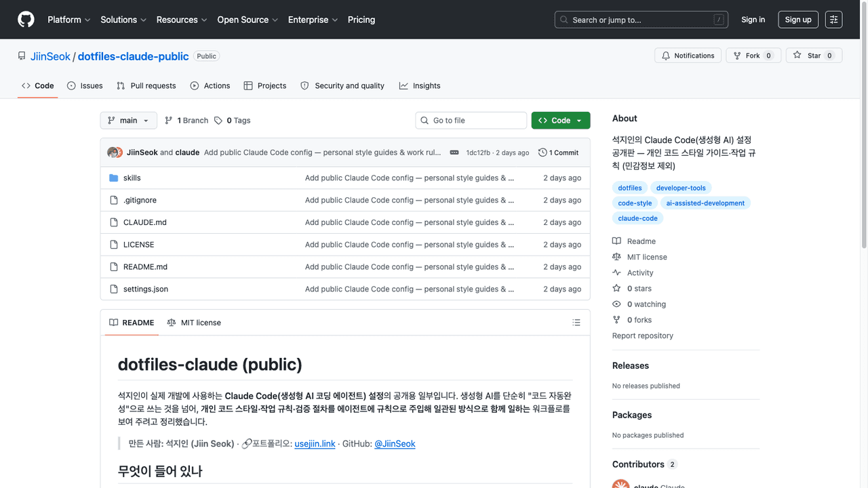Click the star icon next to 0 stars

coord(616,288)
